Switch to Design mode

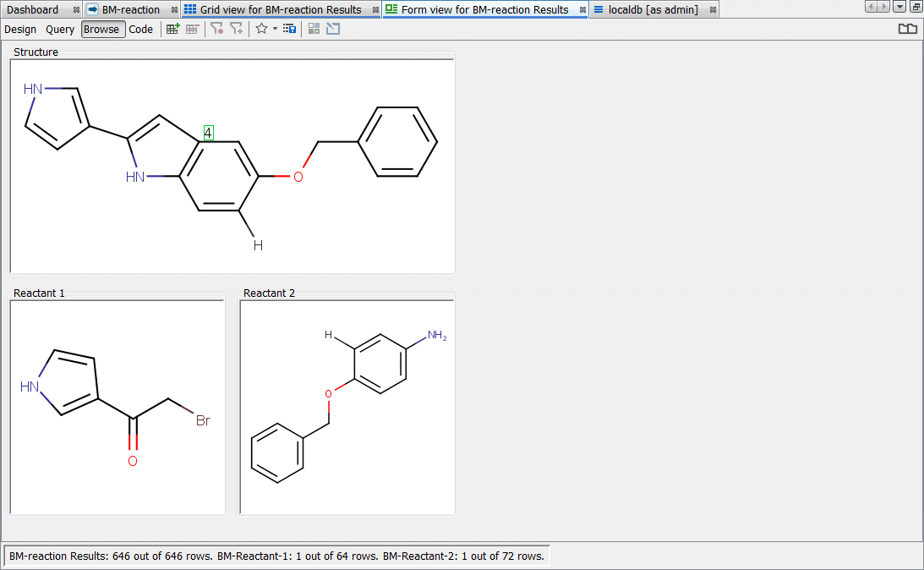coord(20,30)
